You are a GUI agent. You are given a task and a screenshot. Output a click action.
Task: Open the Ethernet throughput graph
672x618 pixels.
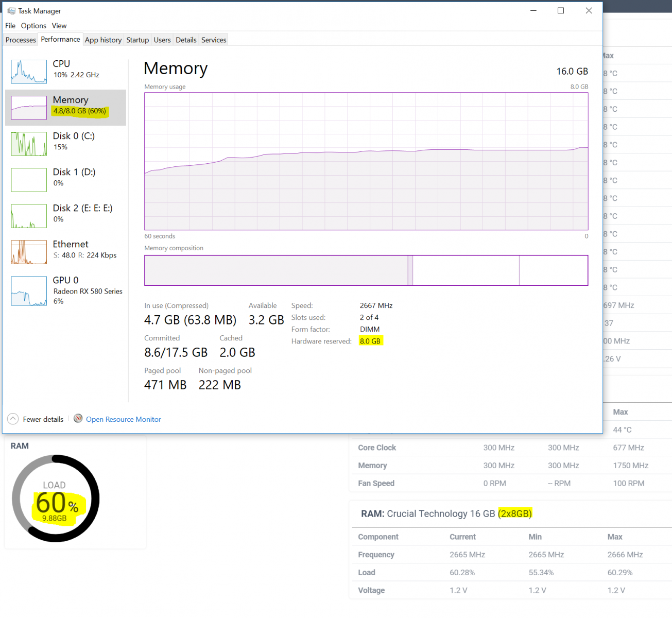click(29, 252)
